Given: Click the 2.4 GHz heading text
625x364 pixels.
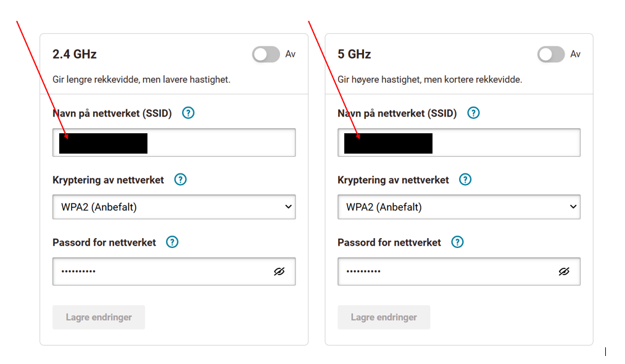Looking at the screenshot, I should (x=75, y=54).
